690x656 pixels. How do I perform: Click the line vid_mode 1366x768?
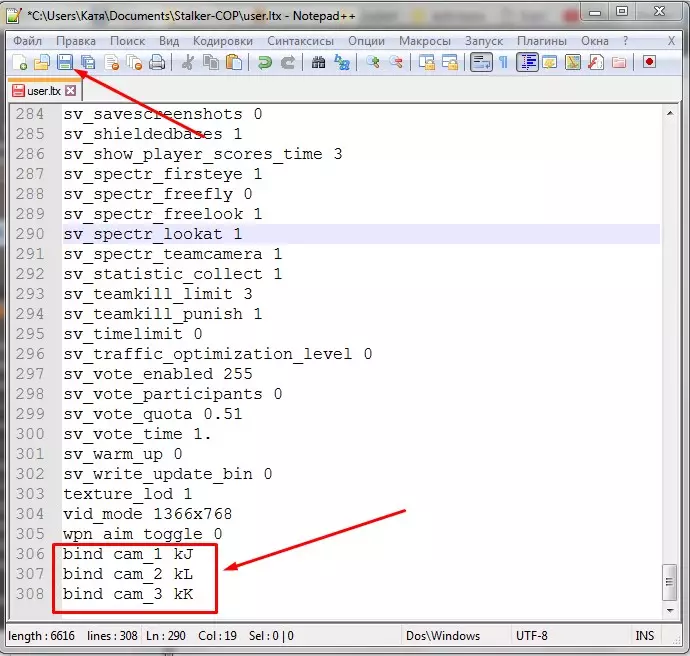[147, 514]
